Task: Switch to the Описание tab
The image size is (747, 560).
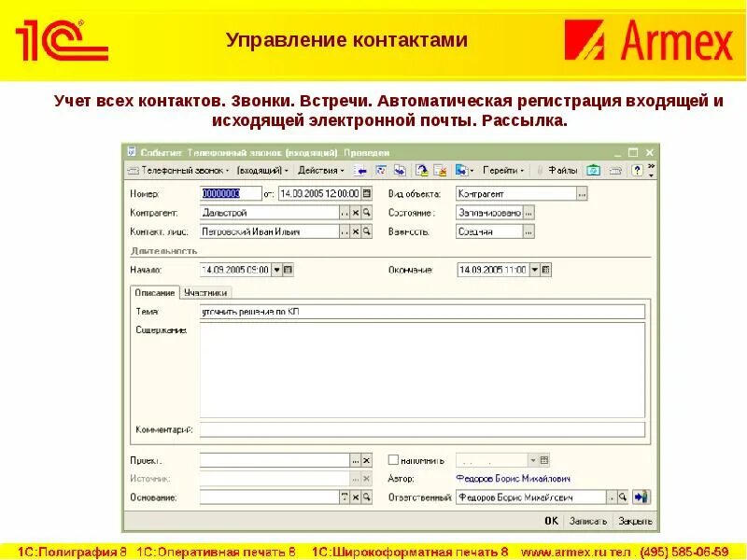Action: pyautogui.click(x=154, y=293)
